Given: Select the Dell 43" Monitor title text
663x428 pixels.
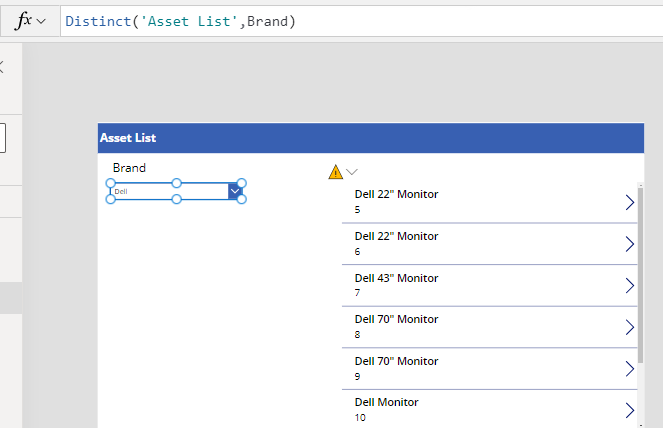Looking at the screenshot, I should pyautogui.click(x=396, y=278).
